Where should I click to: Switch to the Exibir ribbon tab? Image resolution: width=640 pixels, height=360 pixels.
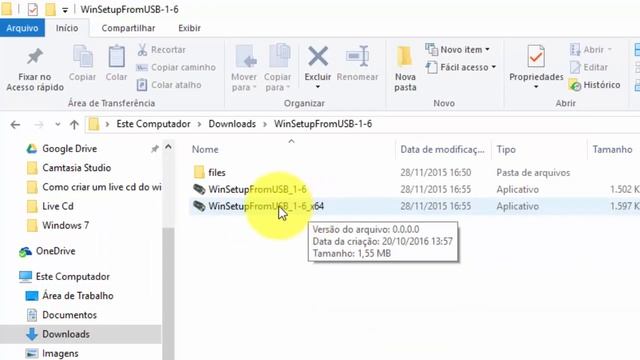189,28
